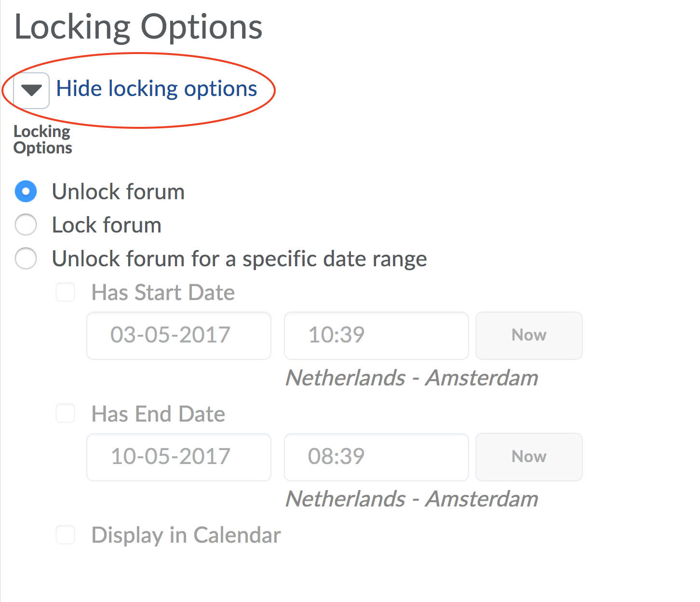Click the start time field showing 10:39
Image resolution: width=700 pixels, height=602 pixels.
376,335
